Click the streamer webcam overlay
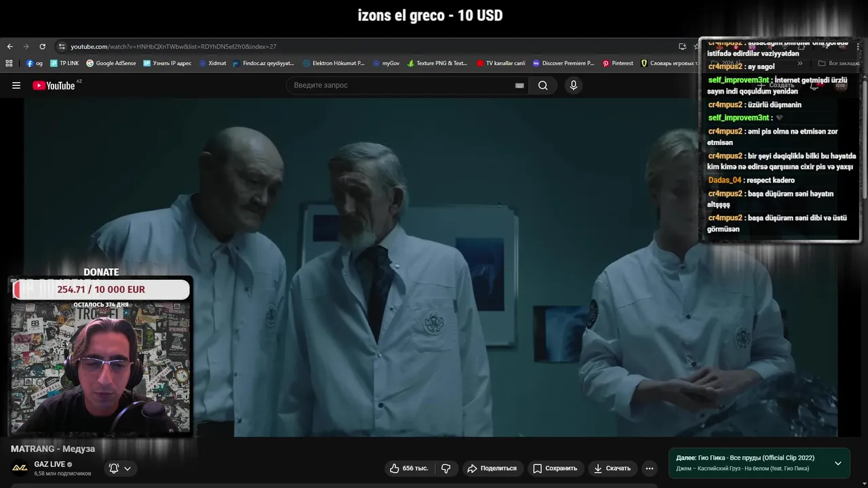The image size is (868, 488). click(100, 368)
